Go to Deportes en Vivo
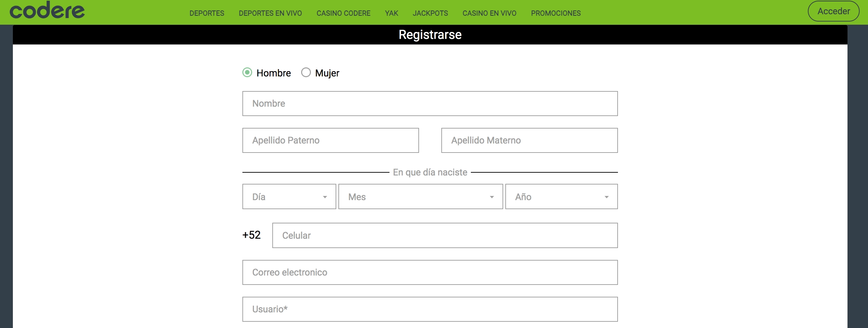The image size is (868, 328). coord(270,13)
